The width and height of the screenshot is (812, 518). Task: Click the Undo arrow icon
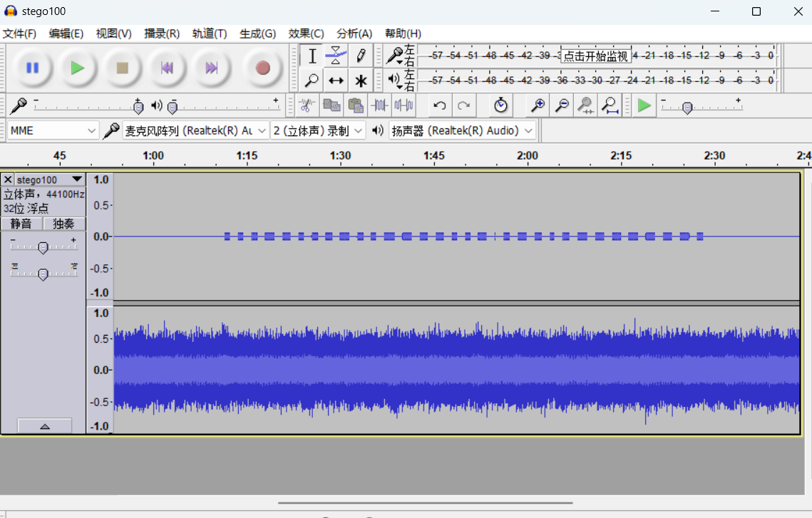tap(440, 105)
